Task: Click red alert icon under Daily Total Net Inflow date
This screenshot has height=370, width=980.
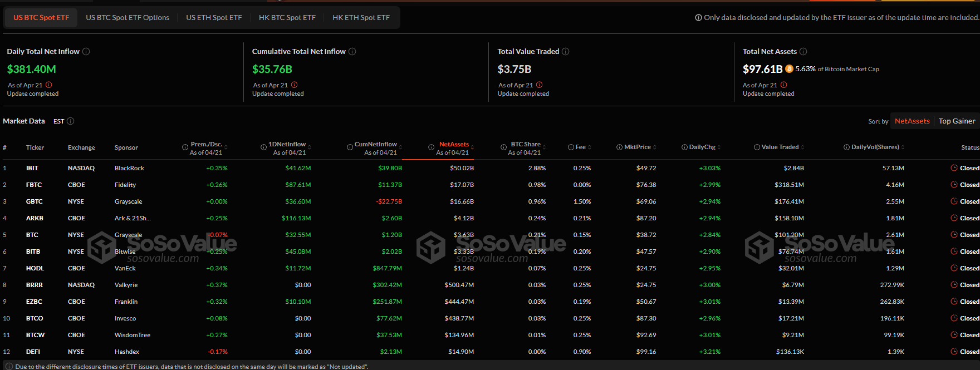Action: (x=49, y=85)
